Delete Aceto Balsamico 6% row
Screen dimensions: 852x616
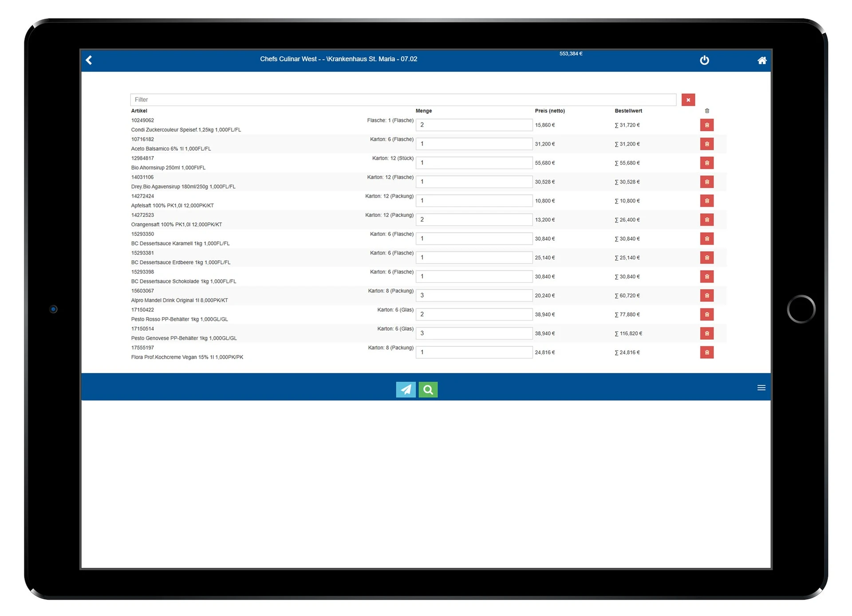[x=706, y=144]
